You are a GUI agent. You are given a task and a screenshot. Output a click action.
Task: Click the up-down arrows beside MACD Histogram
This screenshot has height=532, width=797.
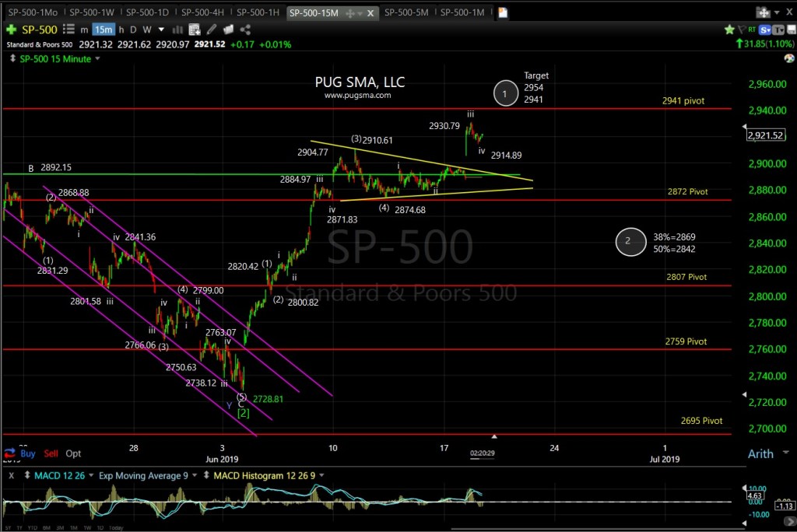[206, 475]
